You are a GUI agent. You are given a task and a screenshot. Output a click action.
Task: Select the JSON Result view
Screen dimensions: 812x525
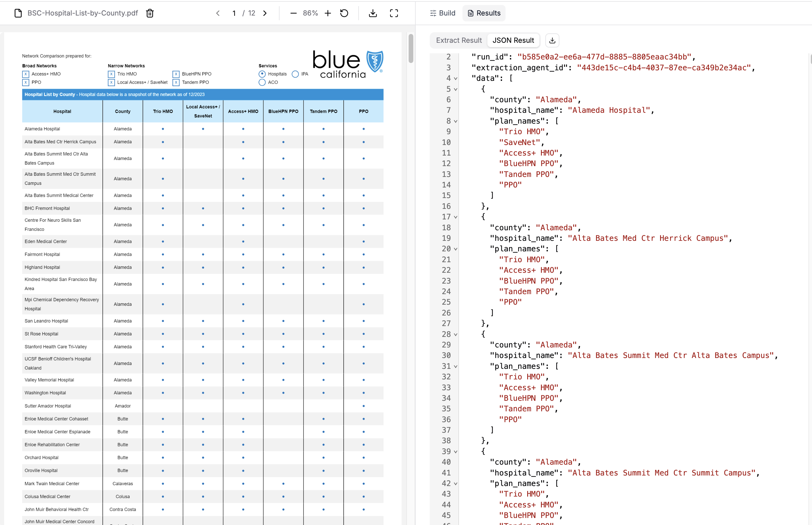pyautogui.click(x=513, y=40)
